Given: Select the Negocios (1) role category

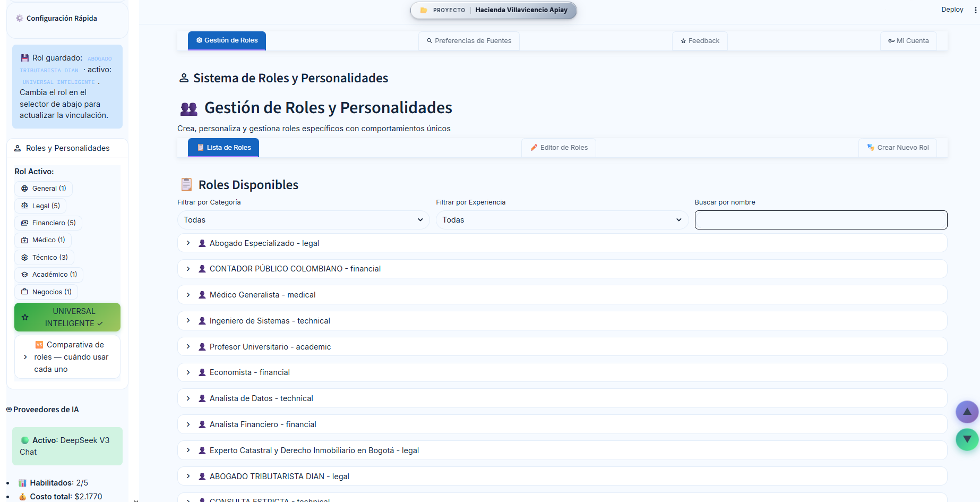Looking at the screenshot, I should point(46,292).
